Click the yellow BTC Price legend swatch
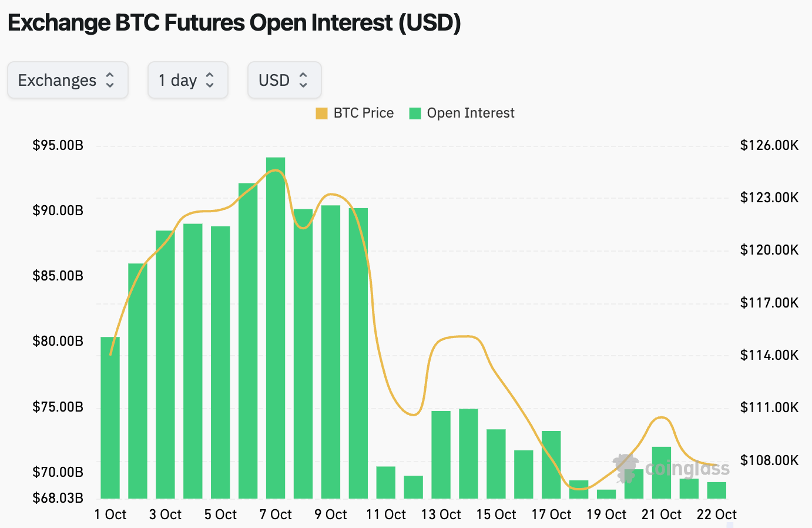 pyautogui.click(x=321, y=113)
